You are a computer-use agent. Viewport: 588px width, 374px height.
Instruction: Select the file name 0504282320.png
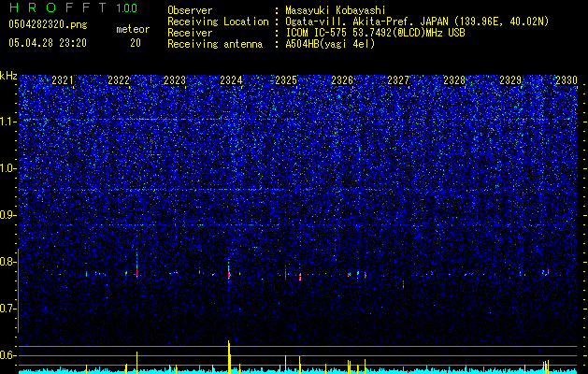point(48,24)
